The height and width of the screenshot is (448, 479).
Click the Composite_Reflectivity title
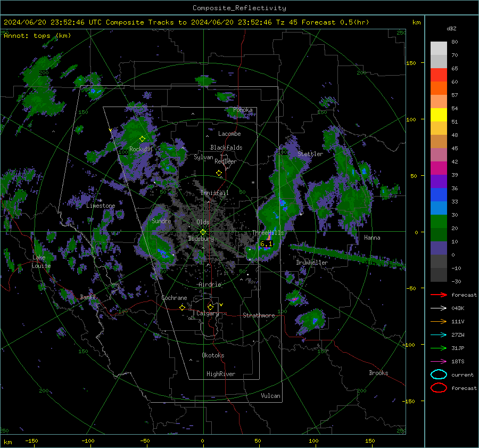(x=240, y=8)
